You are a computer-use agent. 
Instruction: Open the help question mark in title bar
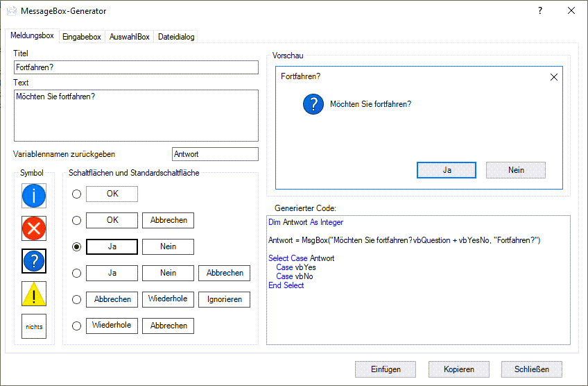pos(540,10)
